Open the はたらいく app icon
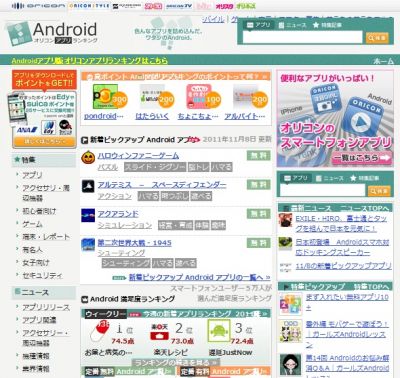The width and height of the screenshot is (400, 378). pos(152,97)
